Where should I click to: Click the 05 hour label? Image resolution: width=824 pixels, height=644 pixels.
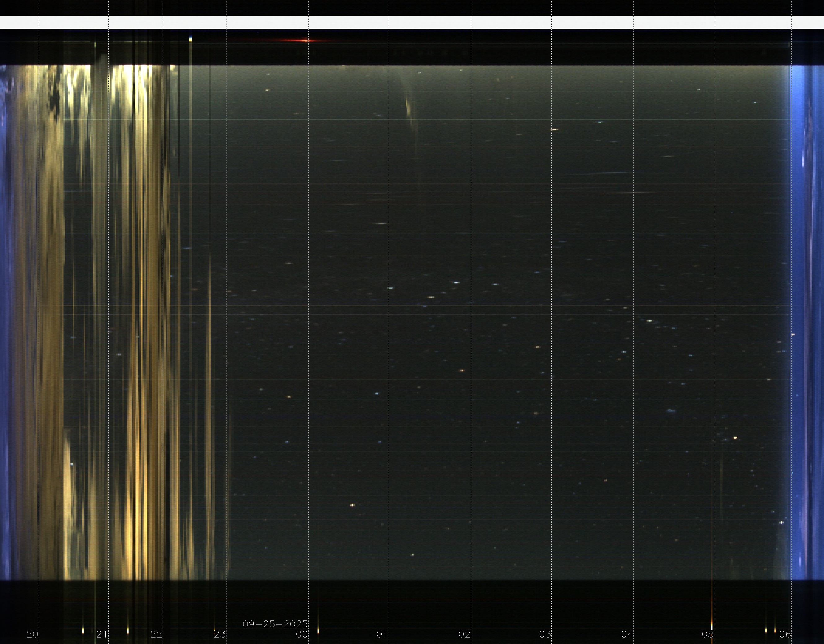(708, 634)
